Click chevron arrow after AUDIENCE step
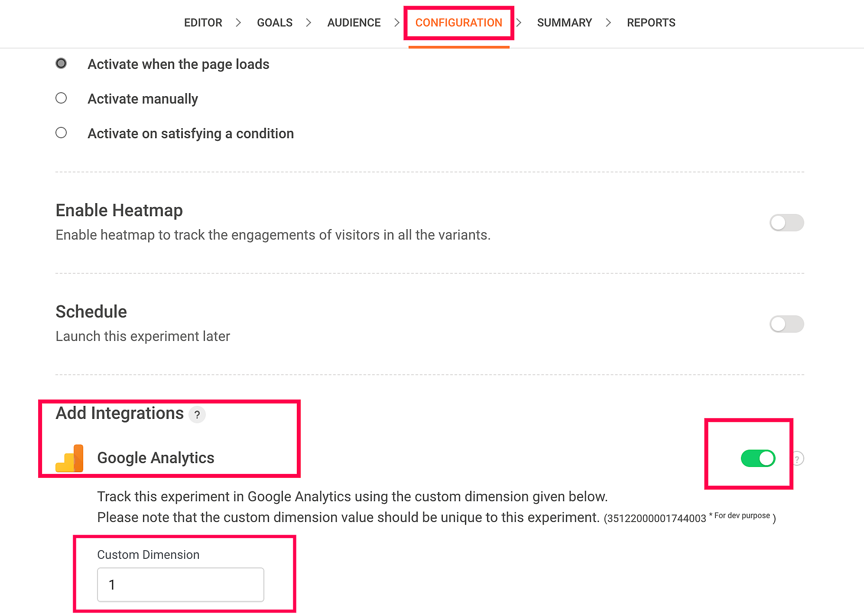The image size is (864, 616). [x=397, y=23]
